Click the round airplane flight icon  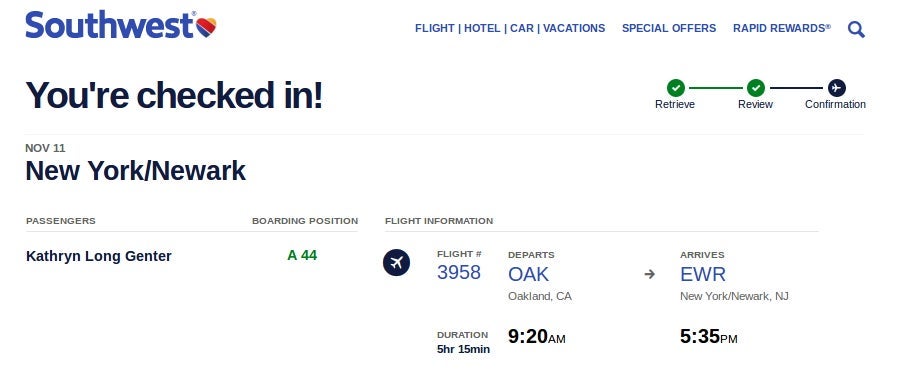pos(396,262)
